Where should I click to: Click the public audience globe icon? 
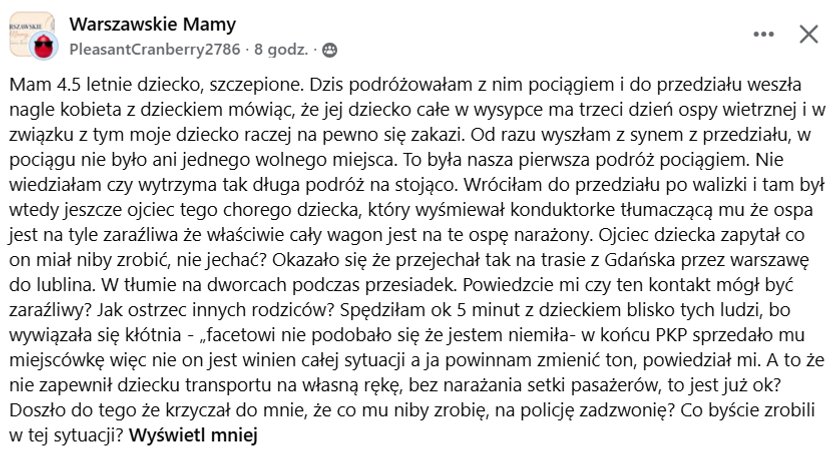pos(330,50)
